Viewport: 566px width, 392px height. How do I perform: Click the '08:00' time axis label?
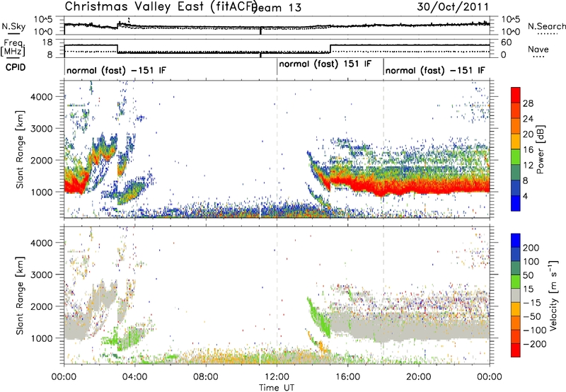pyautogui.click(x=206, y=377)
